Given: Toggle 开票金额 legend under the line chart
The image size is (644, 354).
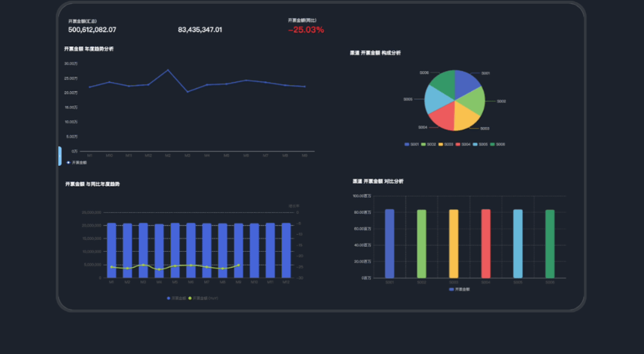Looking at the screenshot, I should pyautogui.click(x=77, y=163).
